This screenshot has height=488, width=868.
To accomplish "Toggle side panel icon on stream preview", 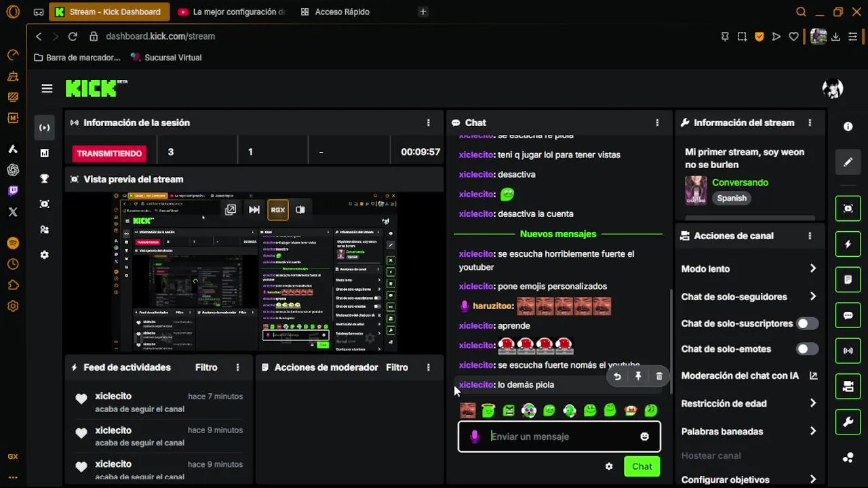I will tap(300, 210).
